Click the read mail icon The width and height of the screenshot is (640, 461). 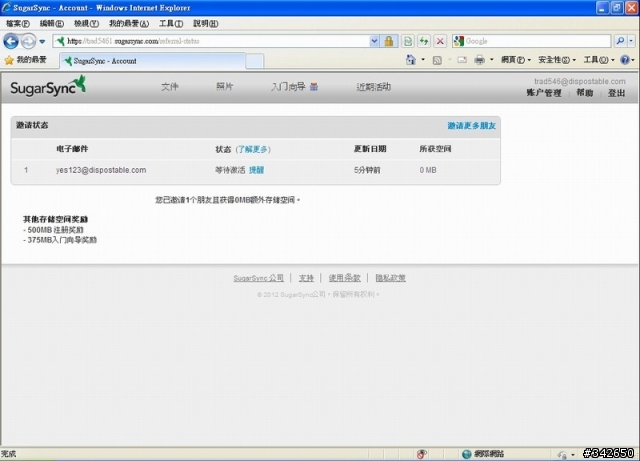[x=462, y=60]
